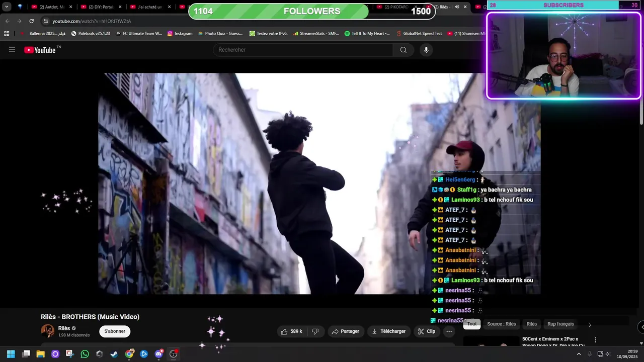Screen dimensions: 644x362
Task: Open File Explorer from the taskbar
Action: 40,354
